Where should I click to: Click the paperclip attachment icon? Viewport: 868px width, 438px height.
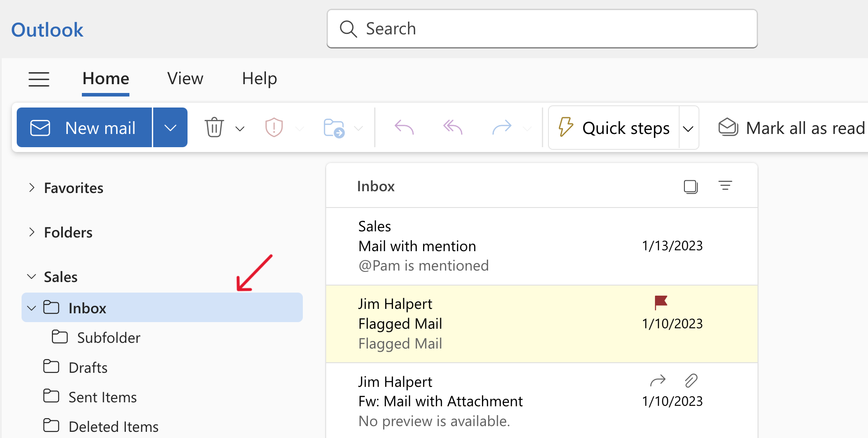(691, 380)
